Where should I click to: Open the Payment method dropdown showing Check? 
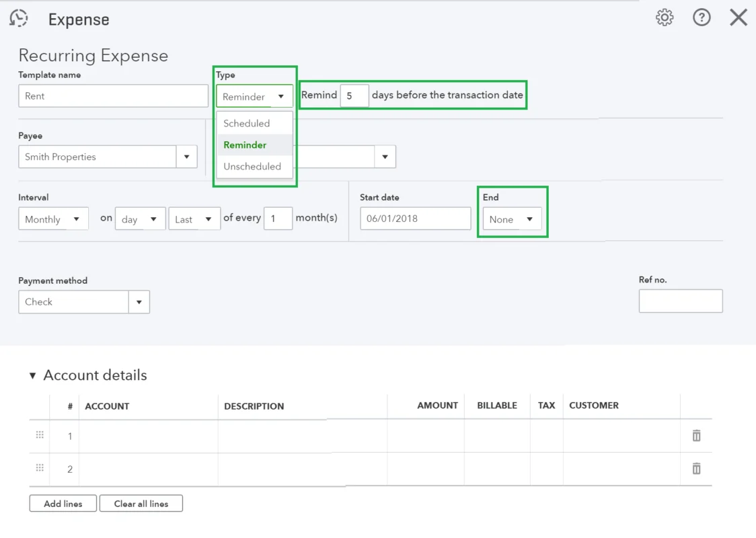[139, 301]
